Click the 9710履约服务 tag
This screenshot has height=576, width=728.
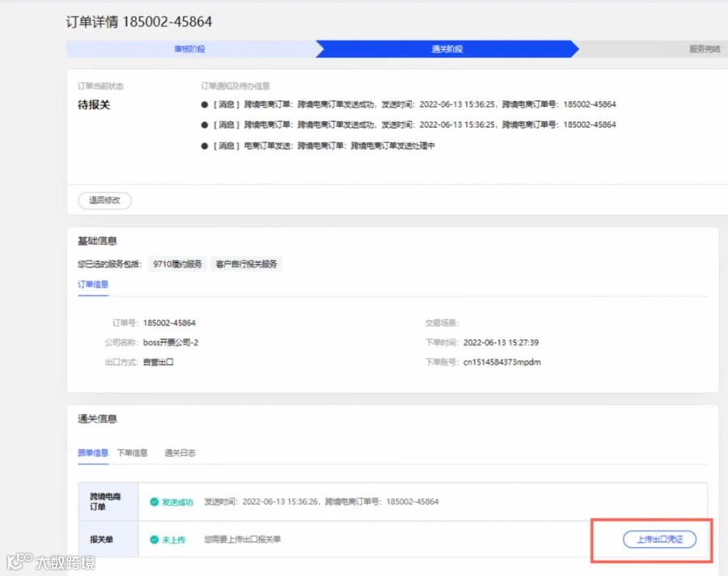tap(177, 264)
